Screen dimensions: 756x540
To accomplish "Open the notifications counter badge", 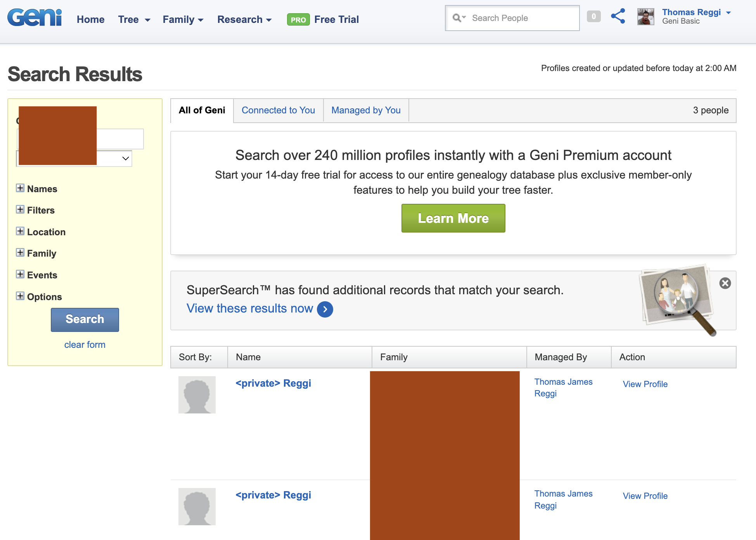I will coord(593,16).
